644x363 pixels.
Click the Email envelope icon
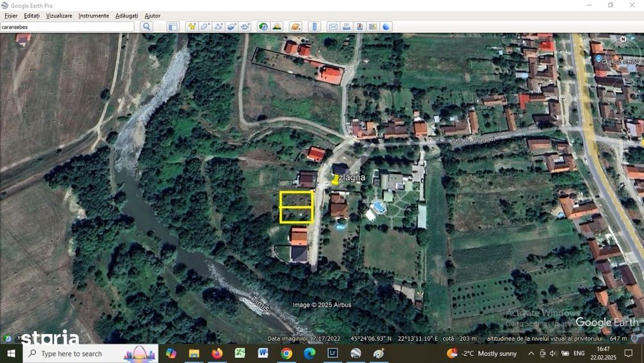[x=333, y=26]
